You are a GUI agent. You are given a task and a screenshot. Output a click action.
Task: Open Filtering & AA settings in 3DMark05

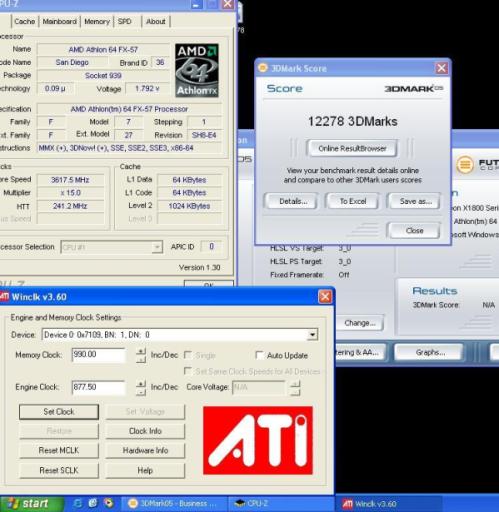tap(361, 352)
